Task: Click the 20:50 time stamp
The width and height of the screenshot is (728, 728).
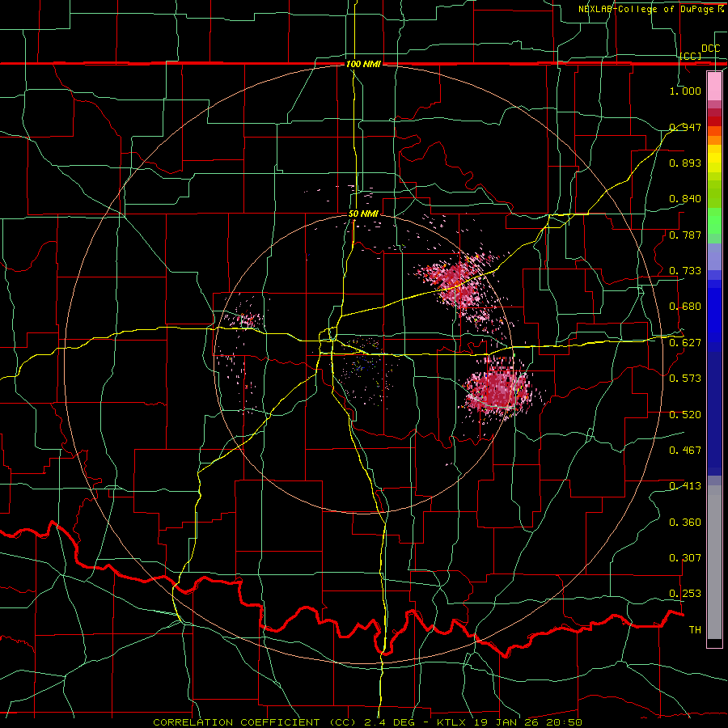Action: pos(564,722)
